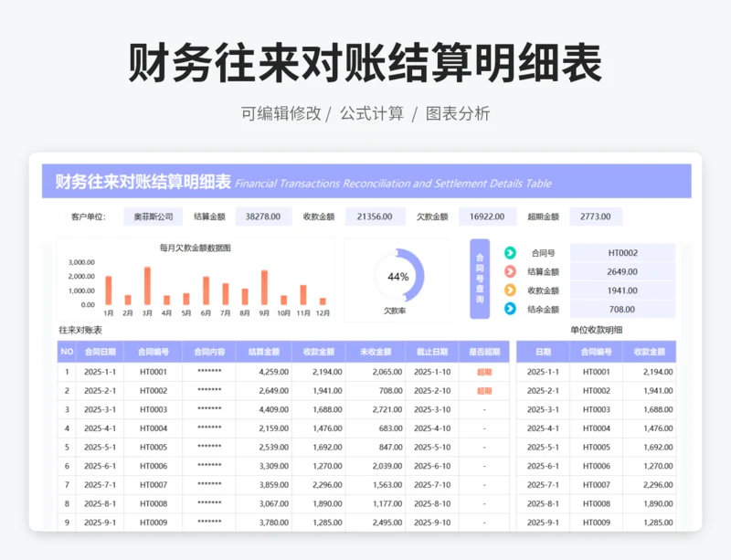The width and height of the screenshot is (731, 560).
Task: Select the cell showing 2,159.00
Action: click(x=264, y=428)
